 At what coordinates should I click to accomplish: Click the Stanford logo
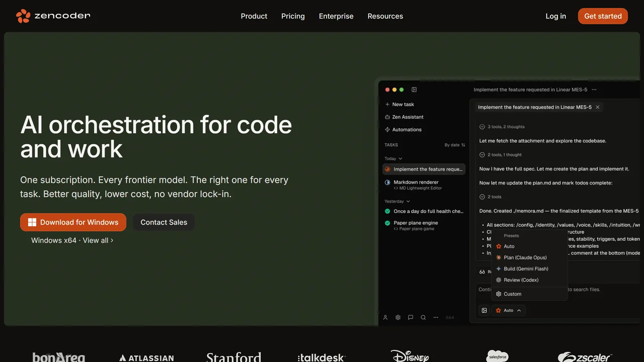pyautogui.click(x=234, y=357)
